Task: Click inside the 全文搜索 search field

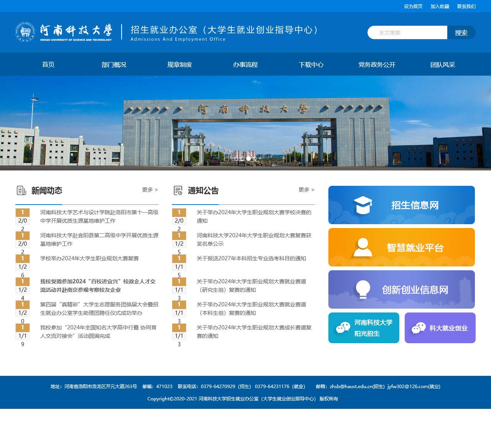Action: point(407,32)
